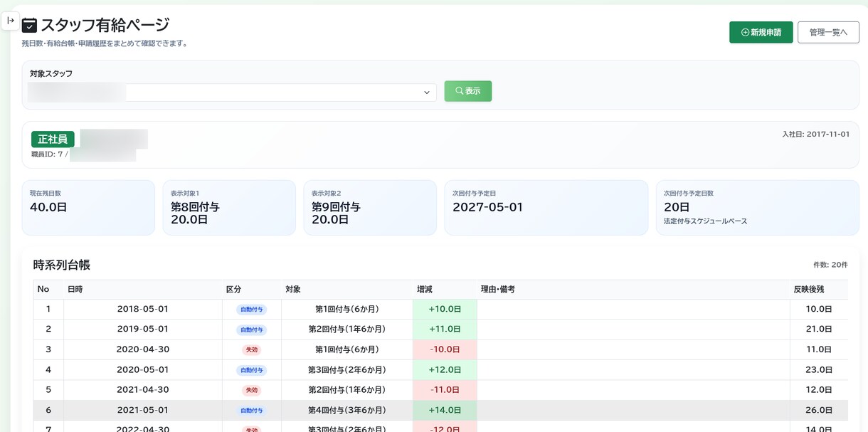Click the 23.0日 balance cell
This screenshot has height=432, width=868.
point(819,369)
